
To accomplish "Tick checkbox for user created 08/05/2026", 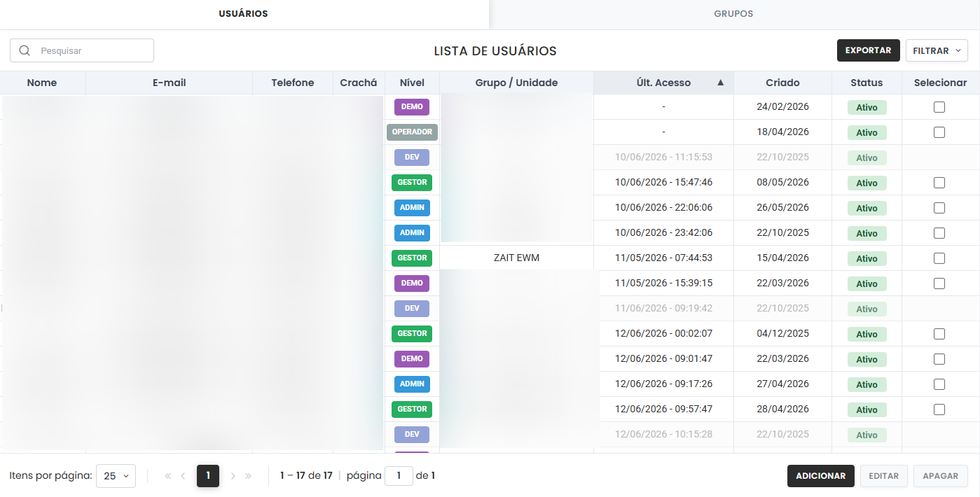I will click(x=939, y=183).
